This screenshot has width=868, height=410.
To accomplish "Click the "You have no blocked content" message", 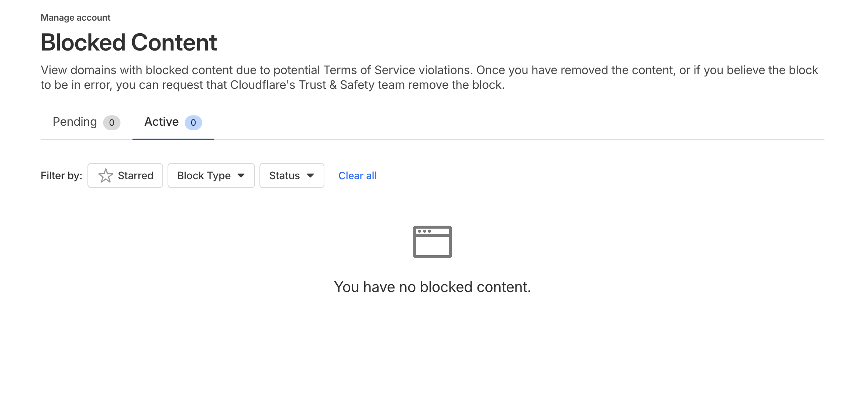I will (432, 287).
